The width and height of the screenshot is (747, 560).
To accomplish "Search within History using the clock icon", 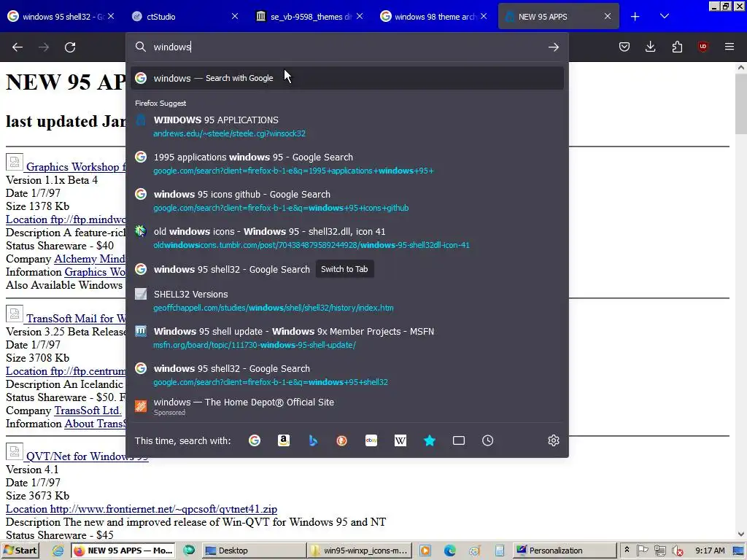I will pos(488,440).
